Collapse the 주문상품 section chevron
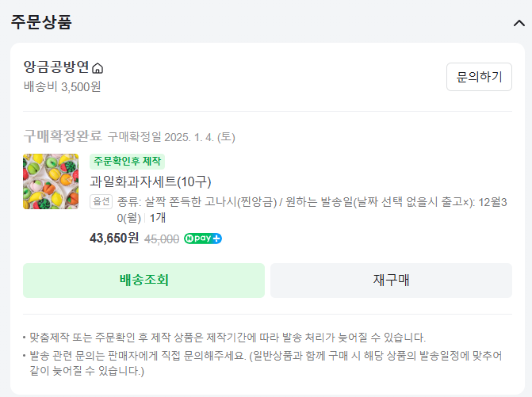This screenshot has width=532, height=397. pos(519,22)
